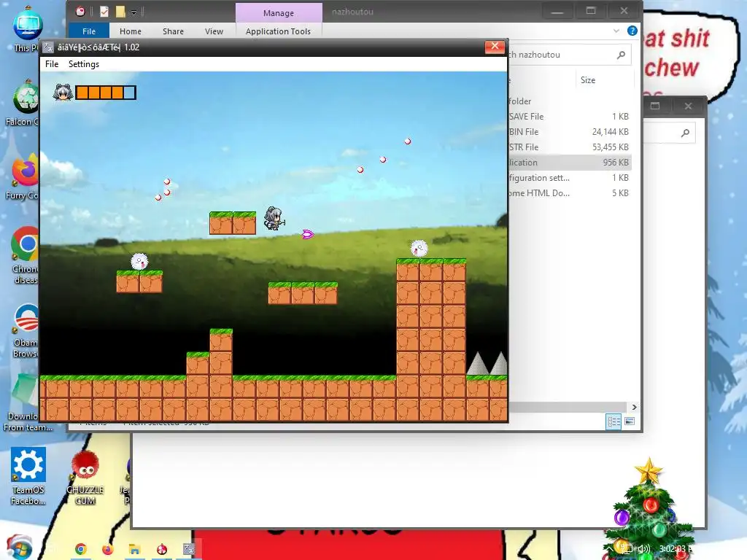Switch to Large Icons view using the status bar icon
Viewport: 747px width, 560px height.
click(x=630, y=421)
